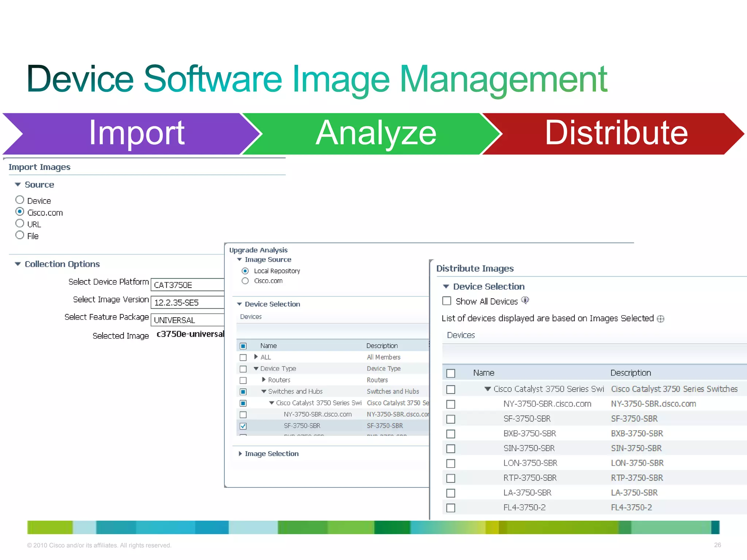Click the plus icon after Images Selected text
This screenshot has width=747, height=560.
coord(661,319)
